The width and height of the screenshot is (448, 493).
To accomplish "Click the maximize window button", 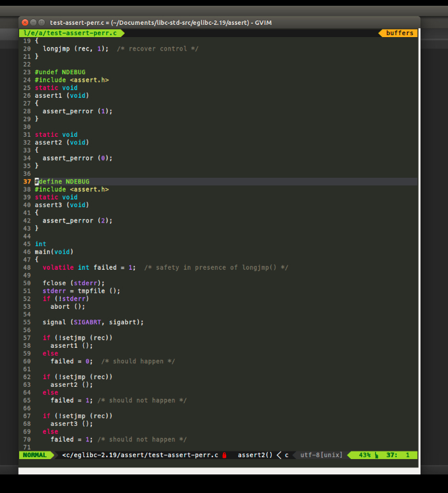I will pos(42,22).
